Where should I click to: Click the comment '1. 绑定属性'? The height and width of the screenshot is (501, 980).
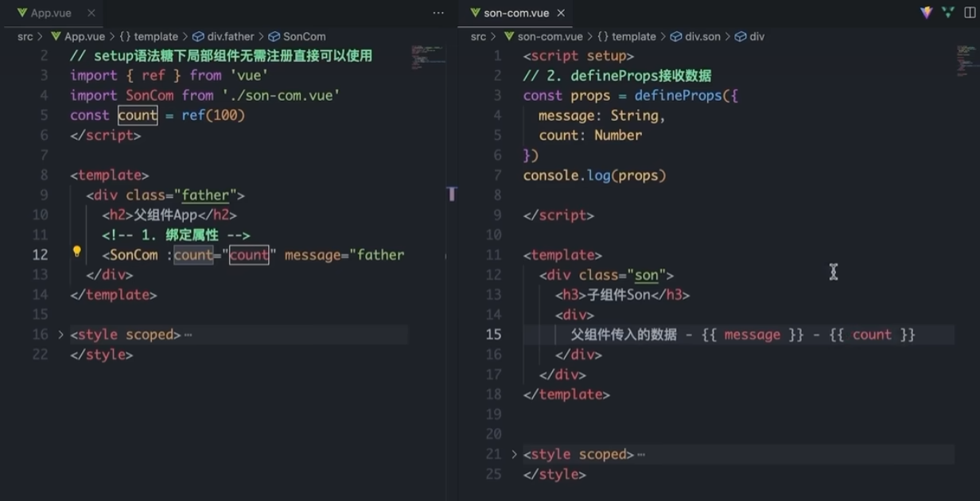click(x=176, y=235)
